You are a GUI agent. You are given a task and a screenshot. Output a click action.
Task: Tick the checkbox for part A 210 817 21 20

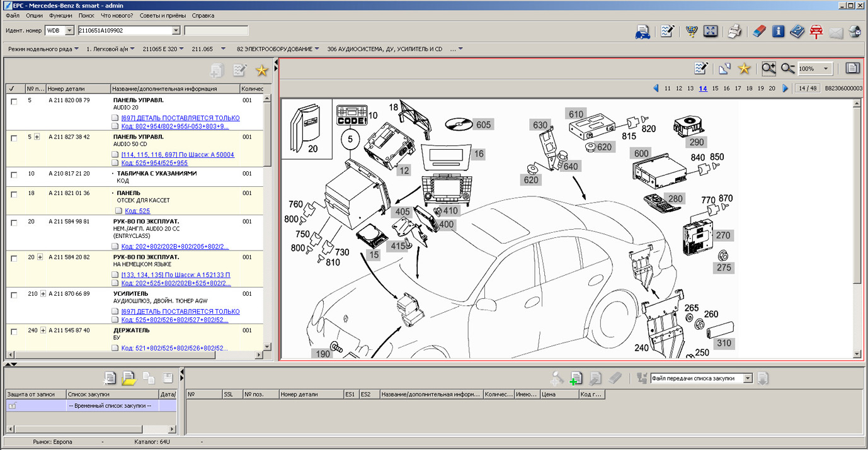14,174
